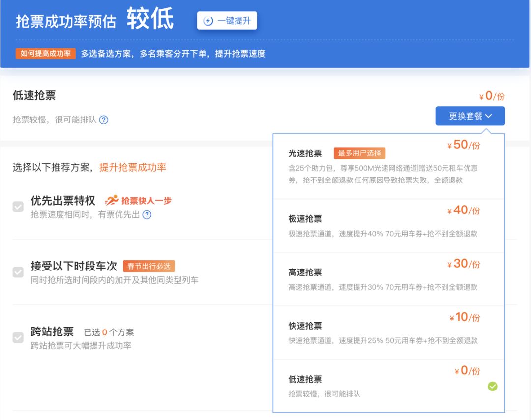Click the green checkmark on 低速抢票 option
This screenshot has width=531, height=420.
492,387
